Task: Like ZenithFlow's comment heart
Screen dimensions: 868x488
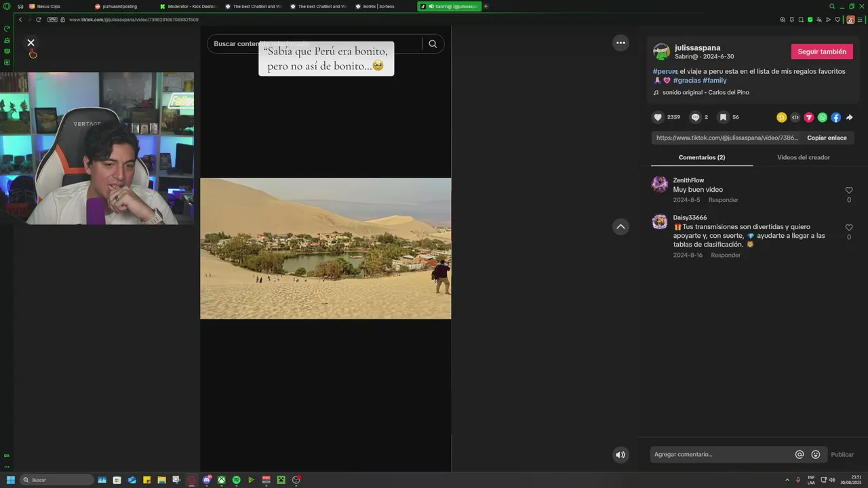Action: [x=849, y=190]
